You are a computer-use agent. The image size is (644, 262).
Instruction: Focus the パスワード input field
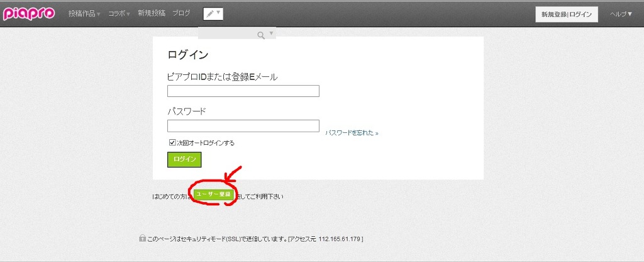click(243, 126)
